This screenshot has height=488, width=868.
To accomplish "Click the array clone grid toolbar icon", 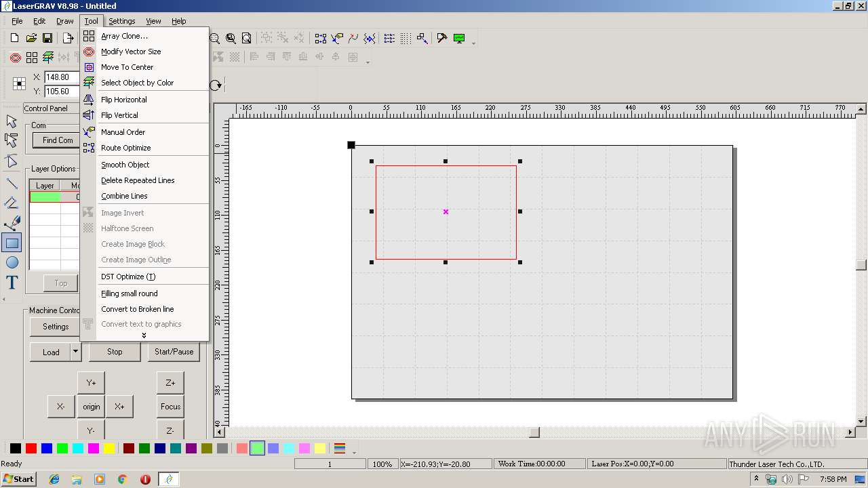I will tap(32, 58).
